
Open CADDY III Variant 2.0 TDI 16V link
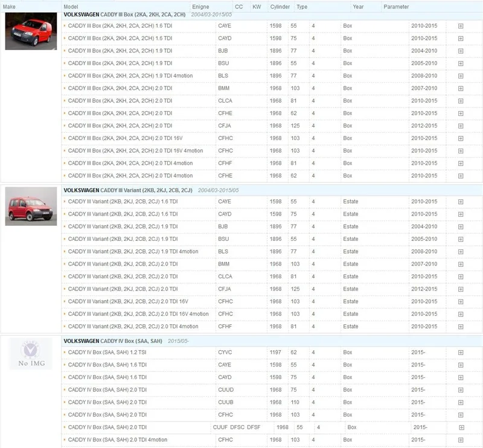[128, 301]
